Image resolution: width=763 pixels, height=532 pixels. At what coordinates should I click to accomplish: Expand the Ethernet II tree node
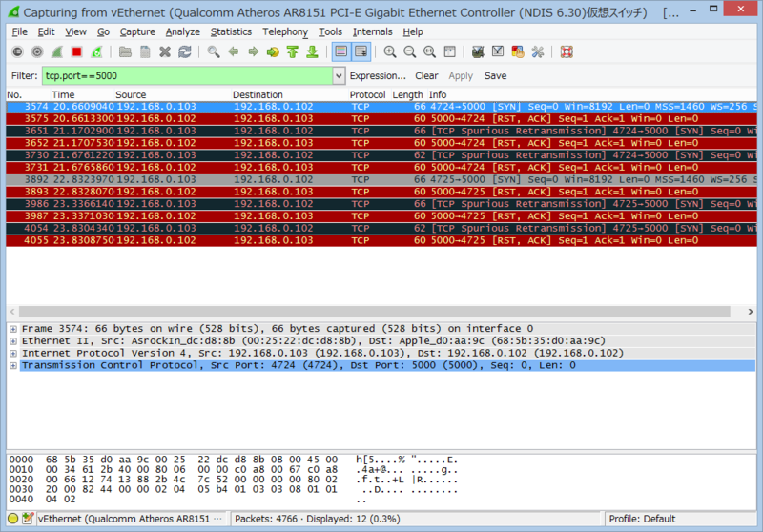[13, 341]
